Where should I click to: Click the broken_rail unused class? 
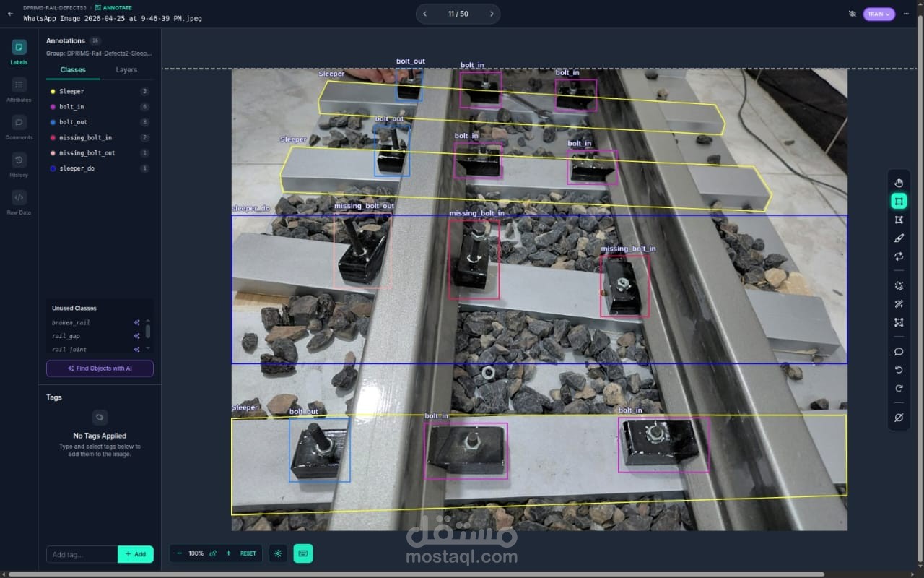71,322
